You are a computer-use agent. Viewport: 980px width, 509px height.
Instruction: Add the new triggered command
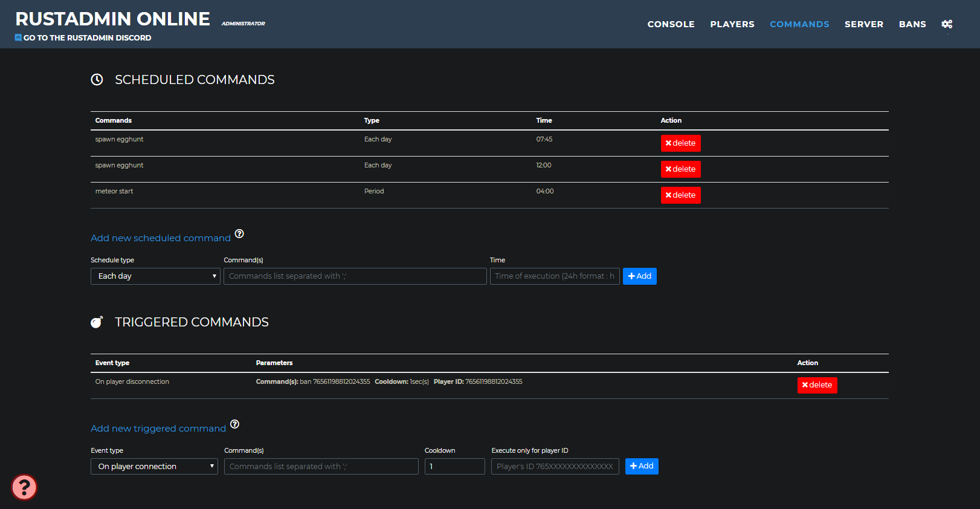642,466
